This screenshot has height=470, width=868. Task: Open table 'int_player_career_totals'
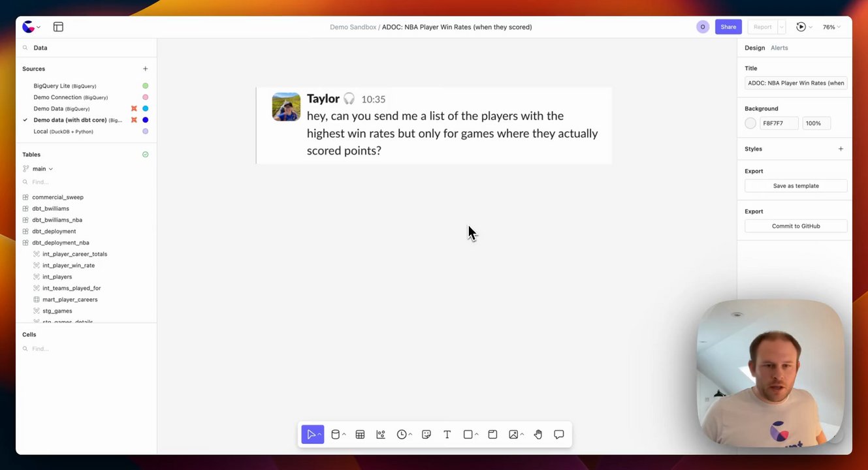pyautogui.click(x=74, y=254)
